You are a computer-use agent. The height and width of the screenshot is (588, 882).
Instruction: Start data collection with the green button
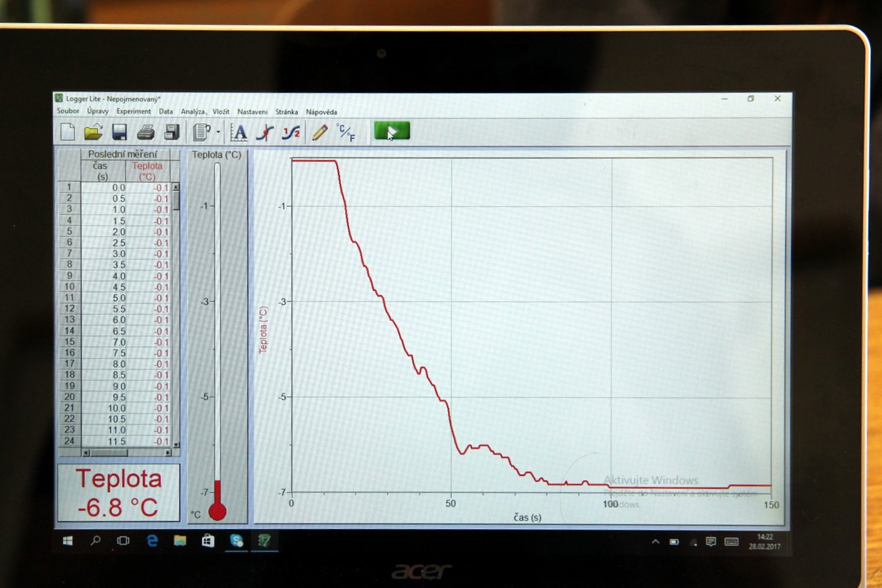pyautogui.click(x=391, y=131)
